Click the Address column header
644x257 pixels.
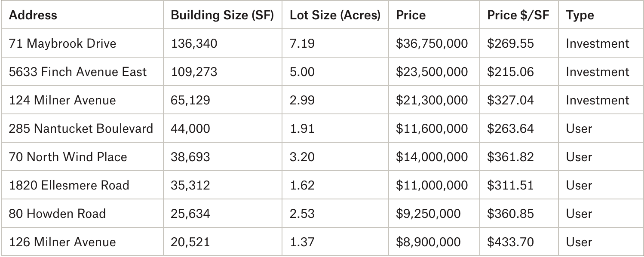(x=33, y=15)
